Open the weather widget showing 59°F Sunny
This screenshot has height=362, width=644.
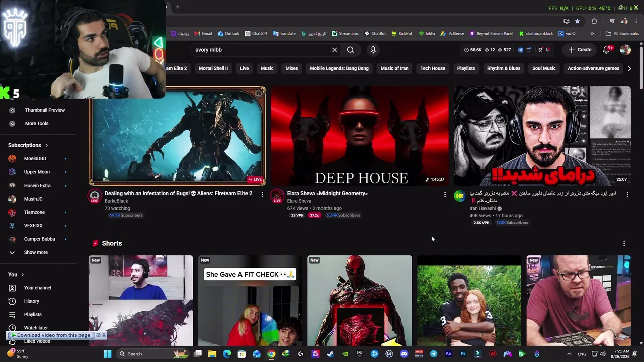18,354
